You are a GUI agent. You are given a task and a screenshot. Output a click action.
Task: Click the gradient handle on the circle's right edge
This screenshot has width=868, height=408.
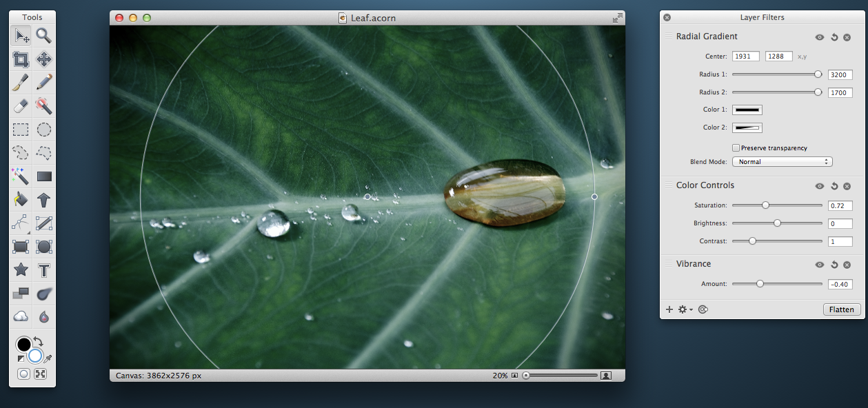pyautogui.click(x=594, y=196)
